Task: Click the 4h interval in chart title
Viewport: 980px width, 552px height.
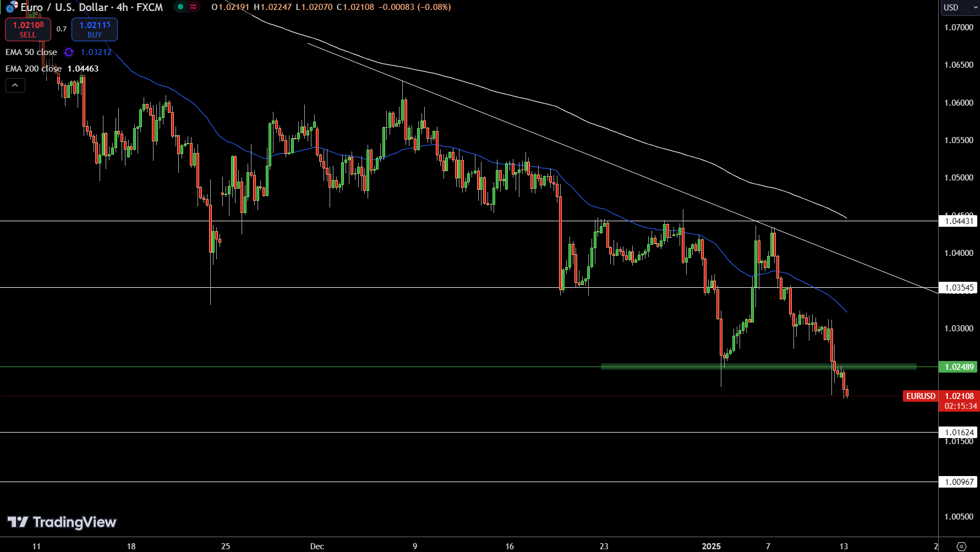Action: point(122,7)
